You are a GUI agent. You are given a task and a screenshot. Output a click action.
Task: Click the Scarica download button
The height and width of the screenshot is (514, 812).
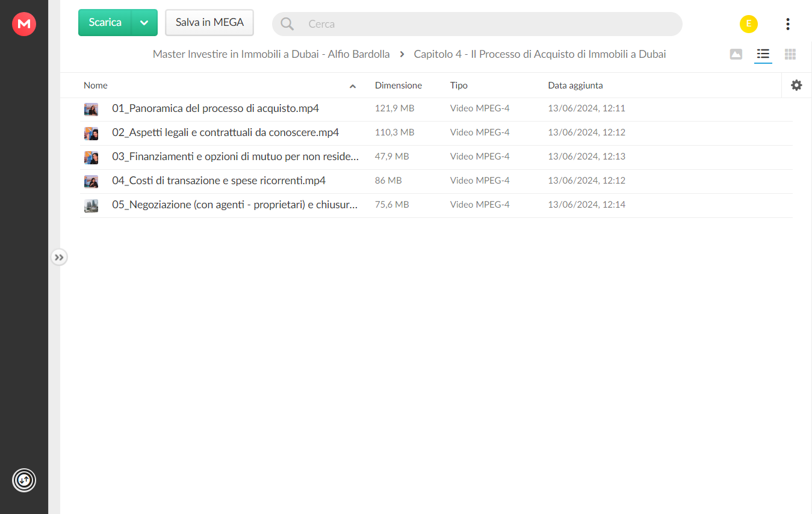tap(105, 23)
